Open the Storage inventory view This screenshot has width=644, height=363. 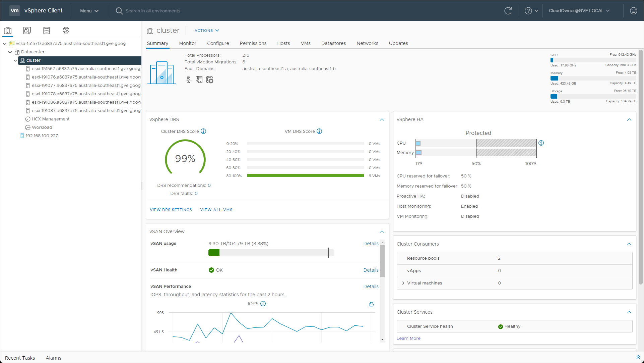click(47, 31)
